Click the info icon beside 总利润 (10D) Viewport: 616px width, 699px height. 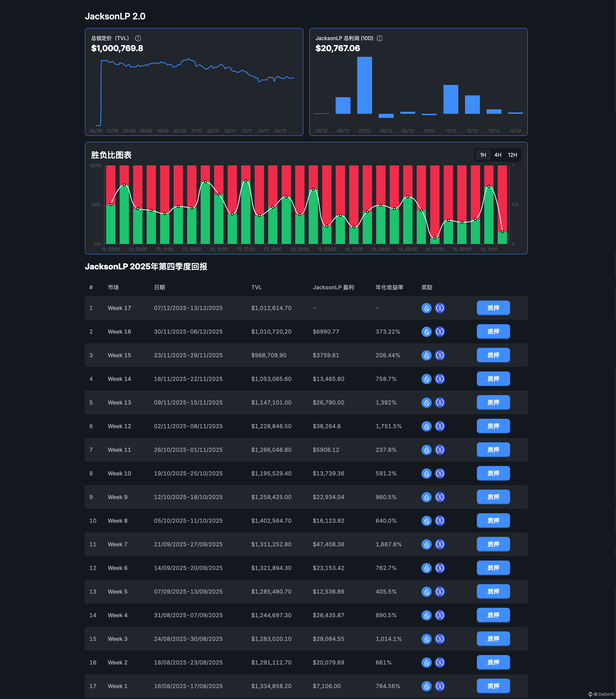[379, 38]
